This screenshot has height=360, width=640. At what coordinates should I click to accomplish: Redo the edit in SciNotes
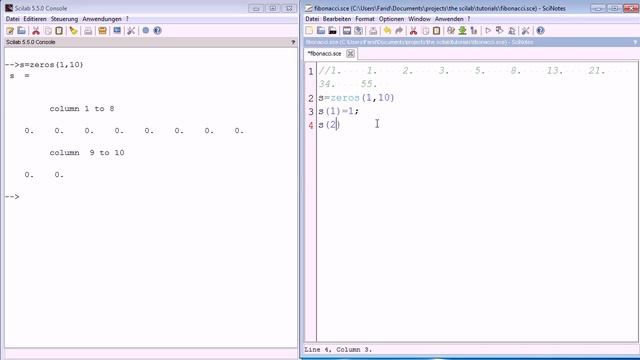399,31
